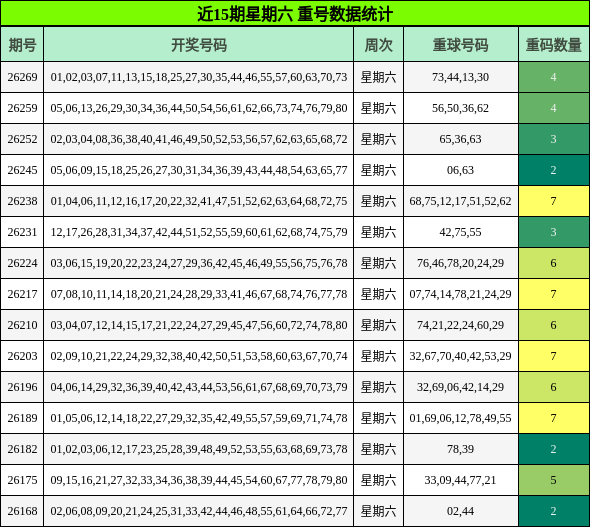
Task: Click draw numbers starting 05,06,09,15,18
Action: 199,170
